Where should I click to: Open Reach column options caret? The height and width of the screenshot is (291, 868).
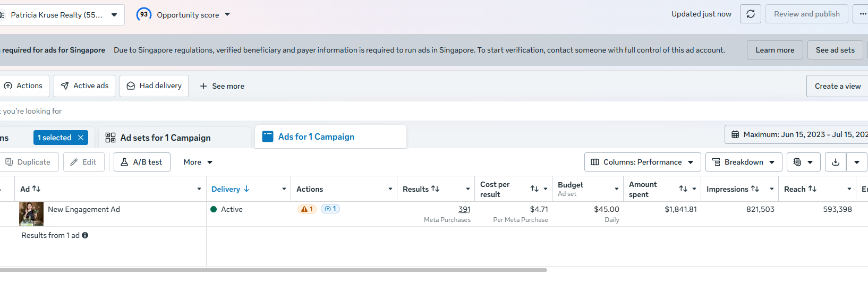click(849, 189)
